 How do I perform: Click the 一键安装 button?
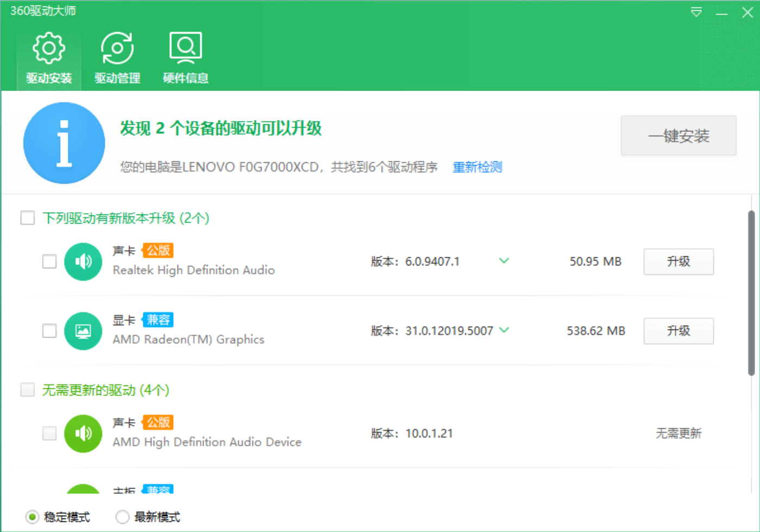pos(679,136)
